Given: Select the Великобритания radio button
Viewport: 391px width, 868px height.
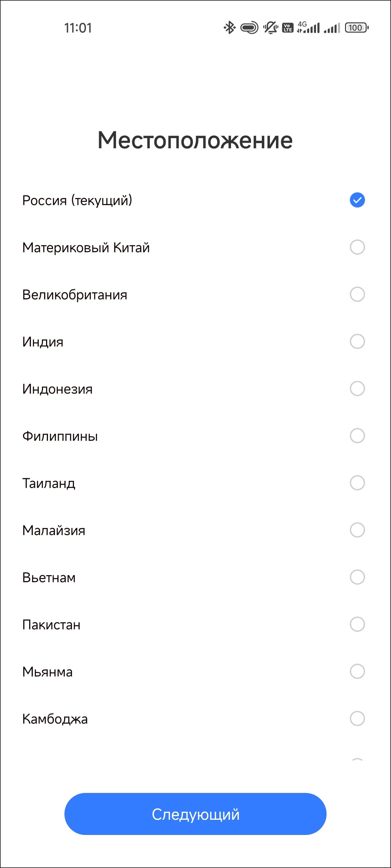Looking at the screenshot, I should point(357,294).
